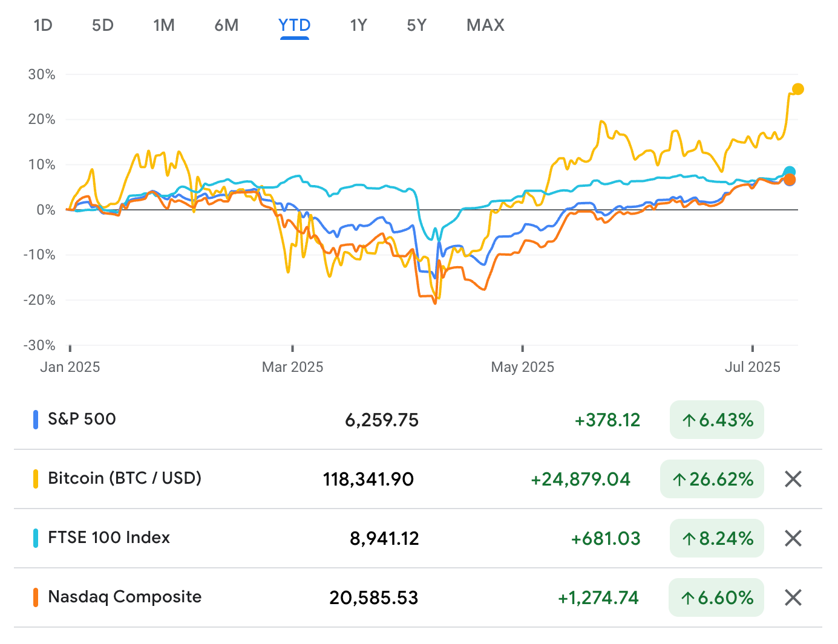Click the Nasdaq value 20,585.53

point(374,598)
